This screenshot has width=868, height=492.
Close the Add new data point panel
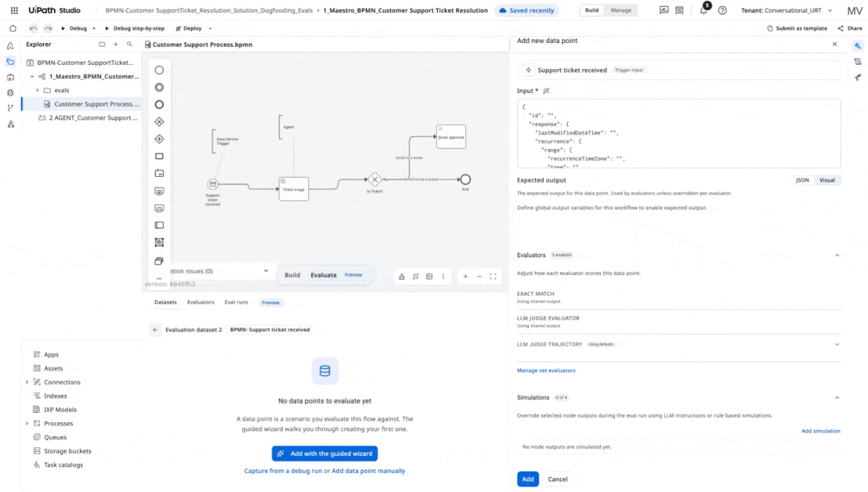pyautogui.click(x=835, y=44)
